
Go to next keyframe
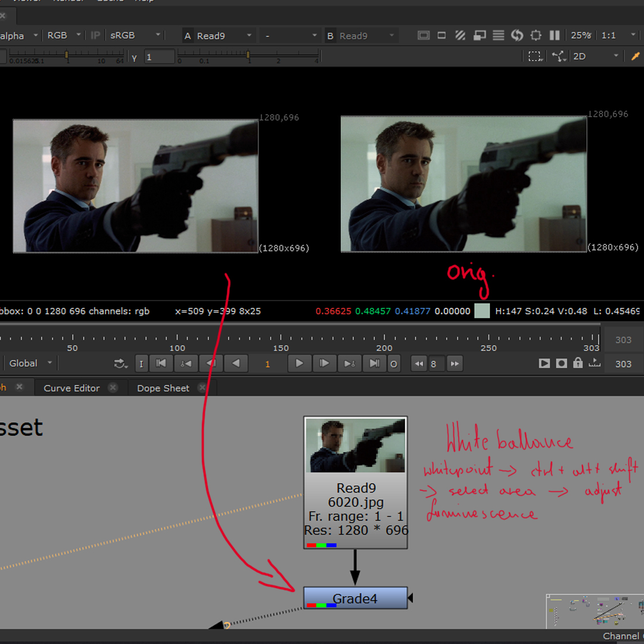point(350,364)
